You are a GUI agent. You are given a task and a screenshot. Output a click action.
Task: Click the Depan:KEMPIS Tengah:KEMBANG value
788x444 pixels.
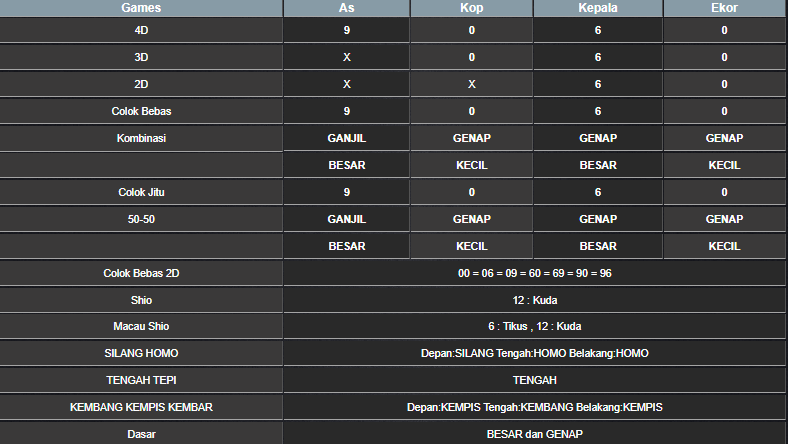click(x=535, y=407)
